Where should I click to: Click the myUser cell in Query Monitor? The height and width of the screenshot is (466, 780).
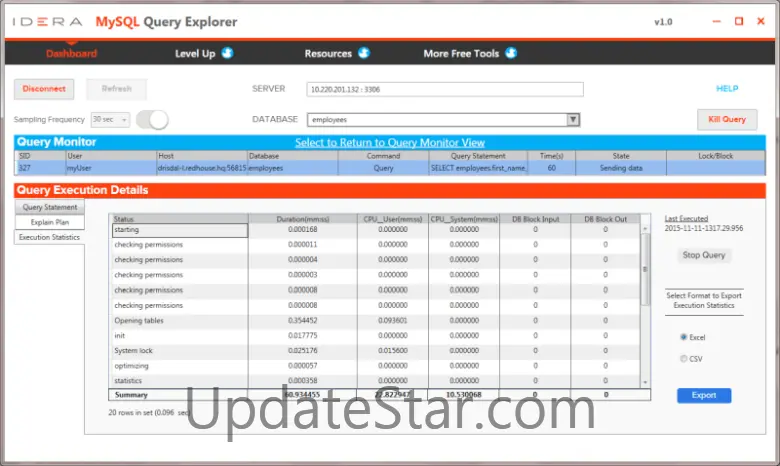coord(111,168)
